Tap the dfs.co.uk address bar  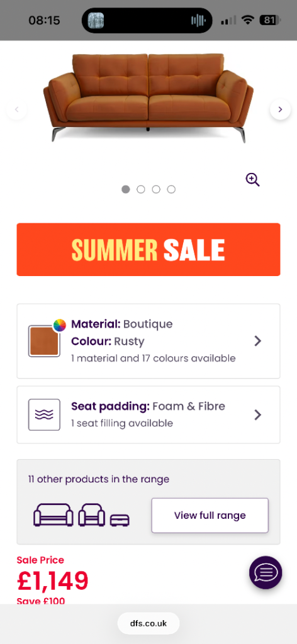coord(148,623)
